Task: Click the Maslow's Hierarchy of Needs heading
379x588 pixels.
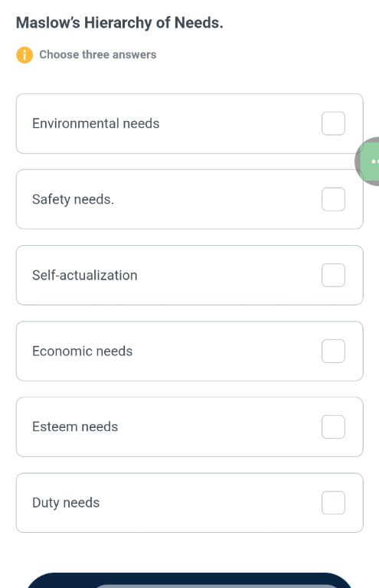Action: click(x=119, y=23)
